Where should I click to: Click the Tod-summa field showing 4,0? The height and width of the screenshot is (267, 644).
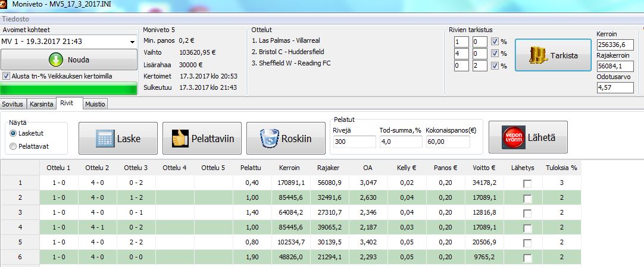click(x=401, y=142)
